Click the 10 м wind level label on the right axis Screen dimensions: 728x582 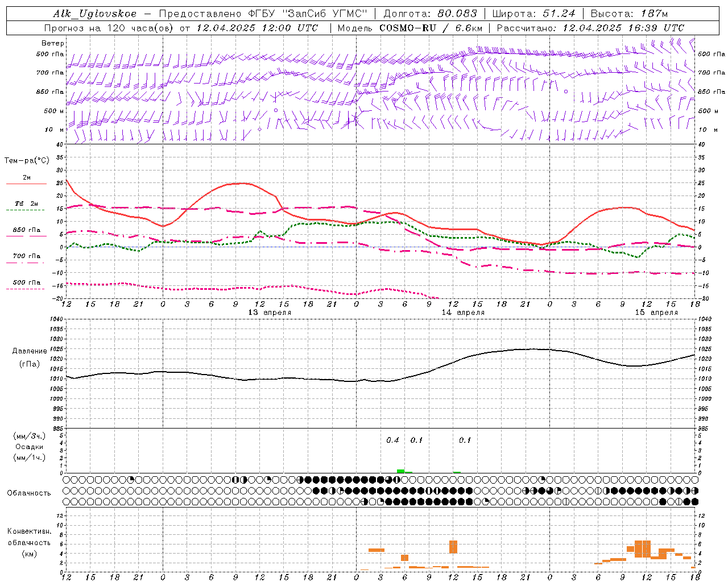(707, 130)
